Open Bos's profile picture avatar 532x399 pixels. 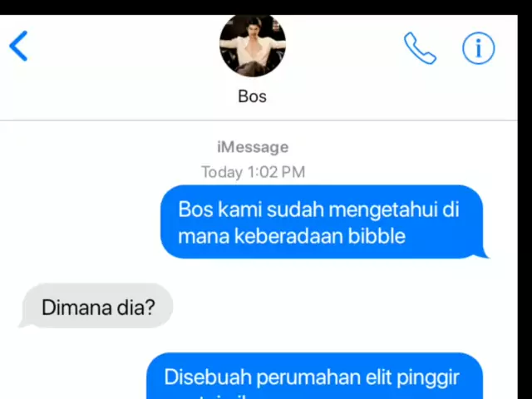(x=253, y=45)
